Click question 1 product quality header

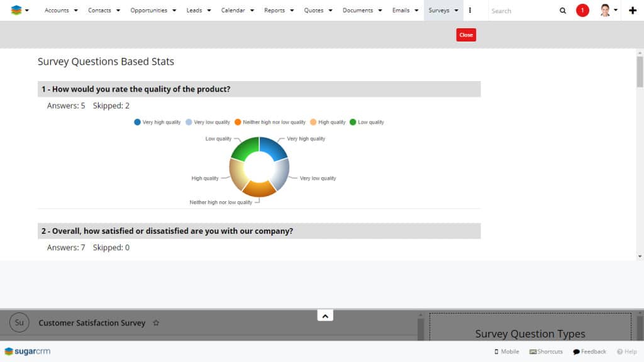pos(259,89)
